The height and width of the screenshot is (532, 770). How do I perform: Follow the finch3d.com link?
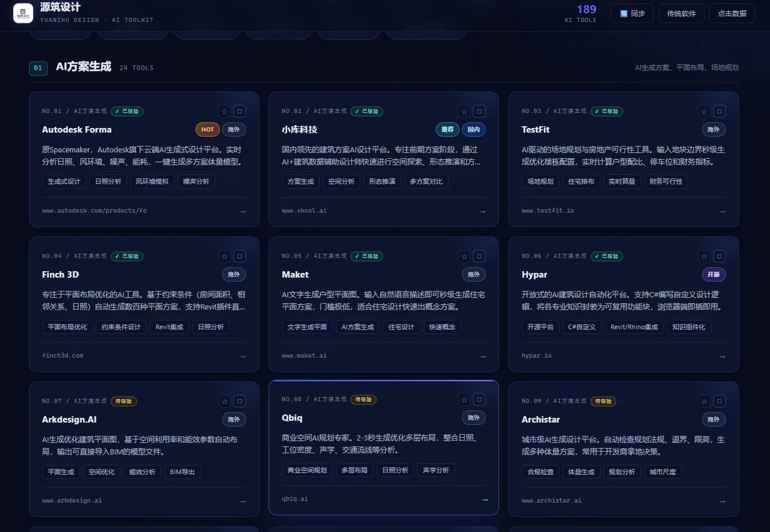63,356
